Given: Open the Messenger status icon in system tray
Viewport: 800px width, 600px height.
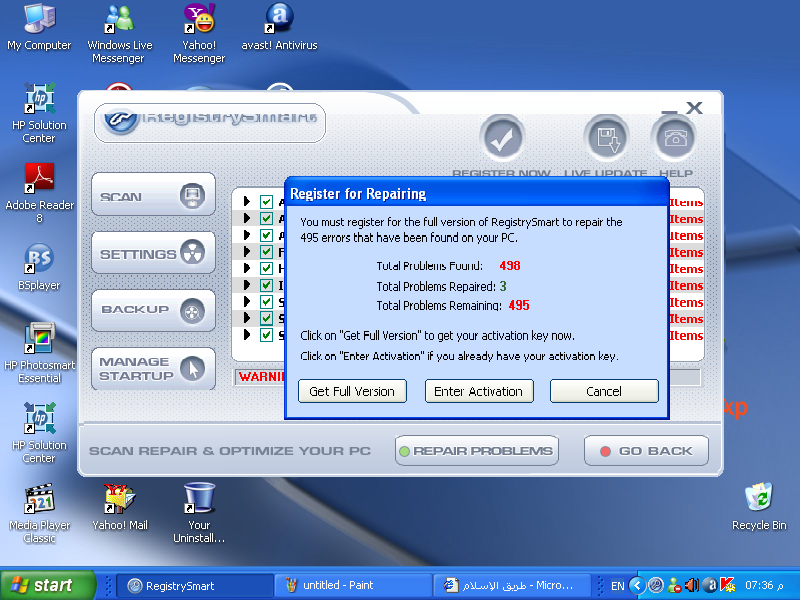Looking at the screenshot, I should click(x=674, y=585).
